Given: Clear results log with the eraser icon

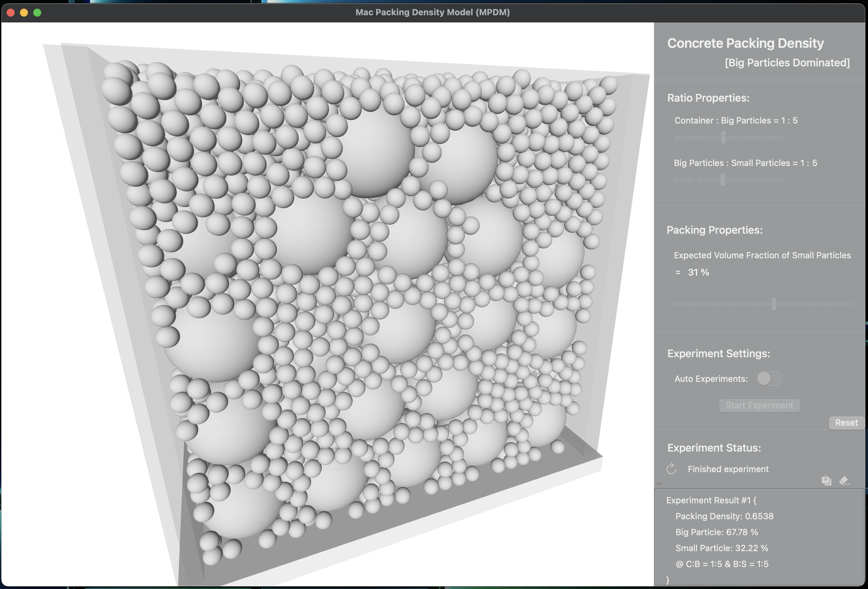Looking at the screenshot, I should coord(844,480).
